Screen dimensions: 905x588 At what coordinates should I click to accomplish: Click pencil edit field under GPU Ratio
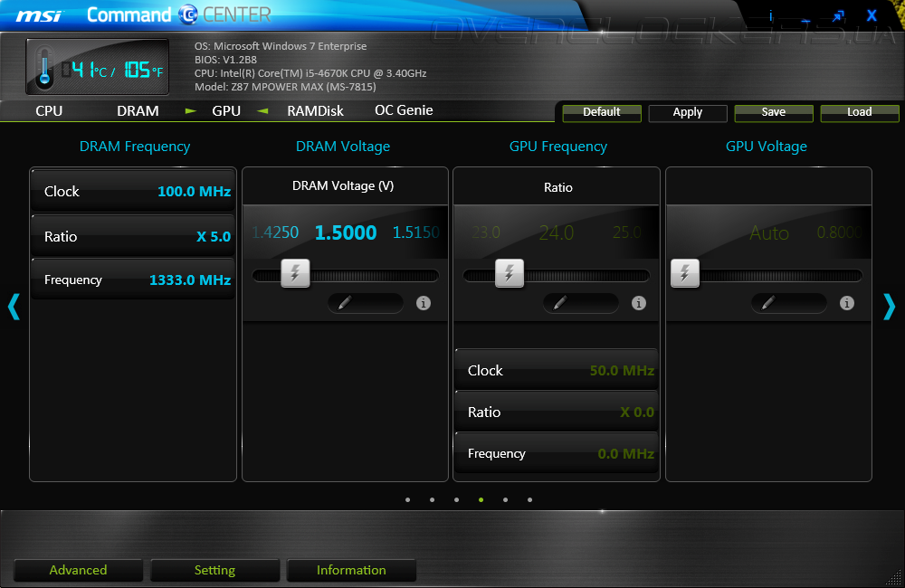(x=581, y=303)
